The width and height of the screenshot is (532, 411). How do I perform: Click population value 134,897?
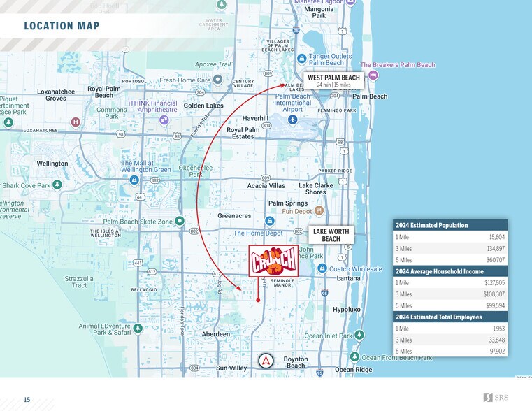coord(496,249)
